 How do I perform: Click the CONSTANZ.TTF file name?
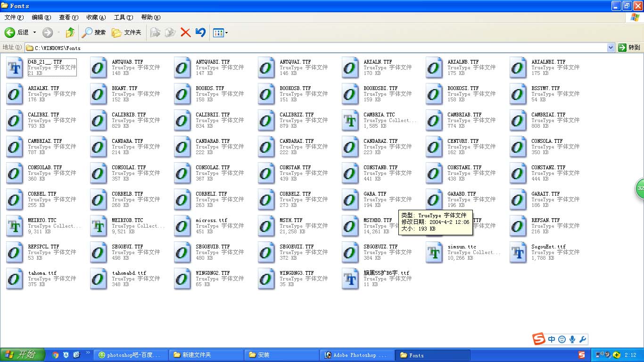pos(548,167)
